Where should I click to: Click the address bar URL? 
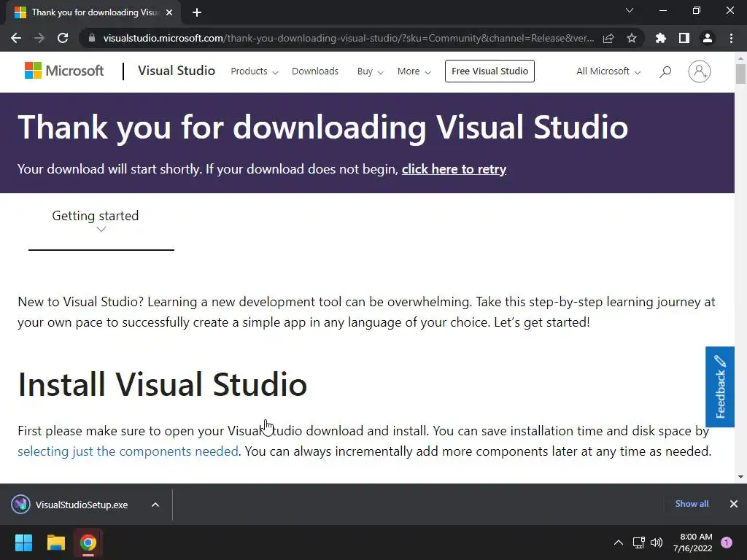click(349, 38)
